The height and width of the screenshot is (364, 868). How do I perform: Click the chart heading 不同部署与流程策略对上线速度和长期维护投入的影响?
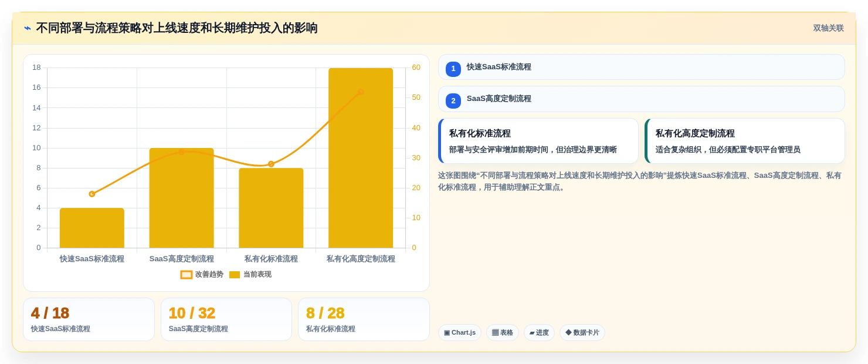click(x=177, y=28)
